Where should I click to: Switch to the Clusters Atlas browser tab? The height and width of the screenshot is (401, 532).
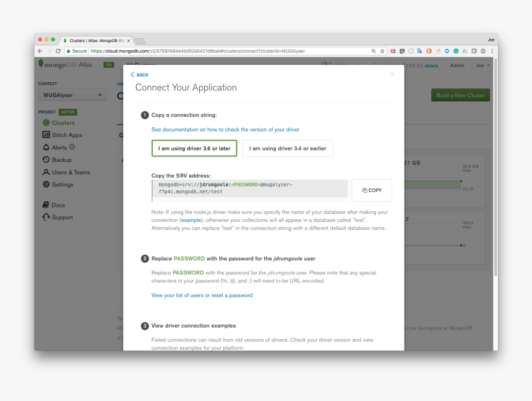[96, 40]
